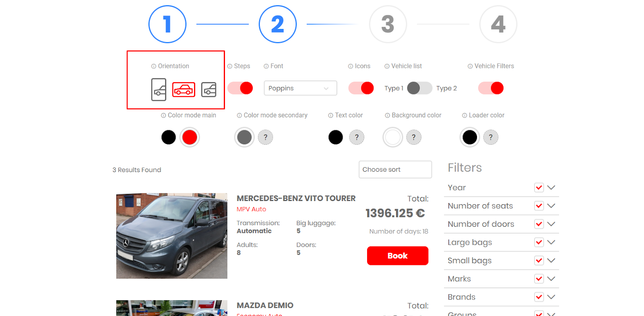Click the info icon beside Font
Viewport: 644px width, 316px height.
click(x=266, y=66)
